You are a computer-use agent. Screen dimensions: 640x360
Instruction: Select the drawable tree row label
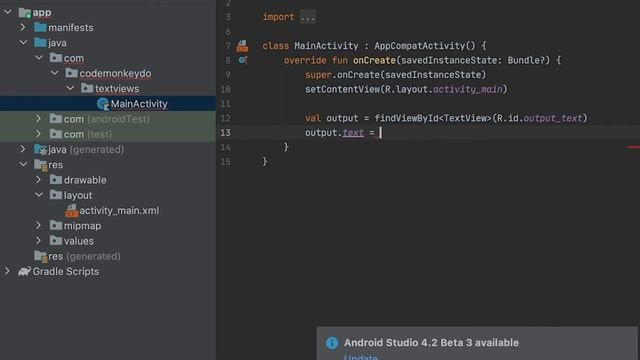[x=85, y=180]
